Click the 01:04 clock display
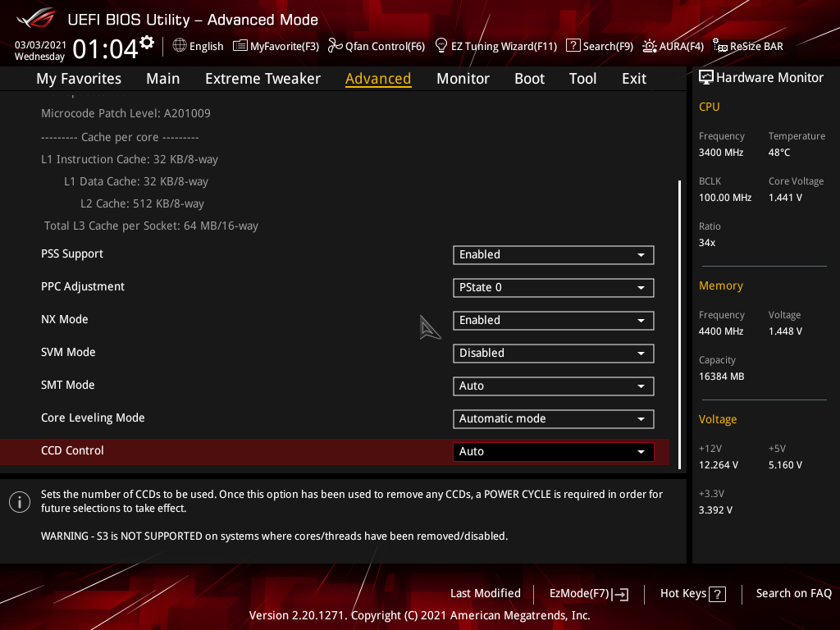 point(105,49)
